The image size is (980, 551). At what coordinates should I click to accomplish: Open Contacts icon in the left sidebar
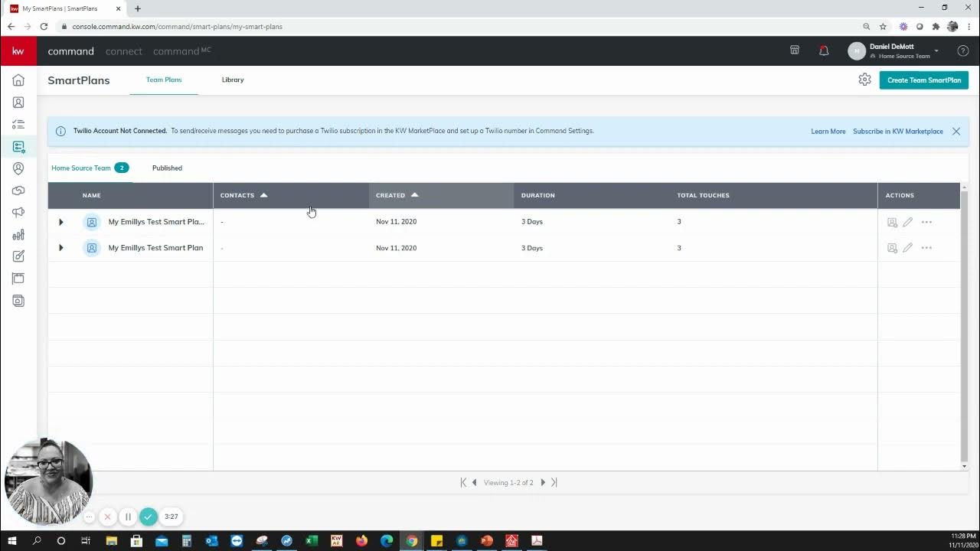[18, 103]
